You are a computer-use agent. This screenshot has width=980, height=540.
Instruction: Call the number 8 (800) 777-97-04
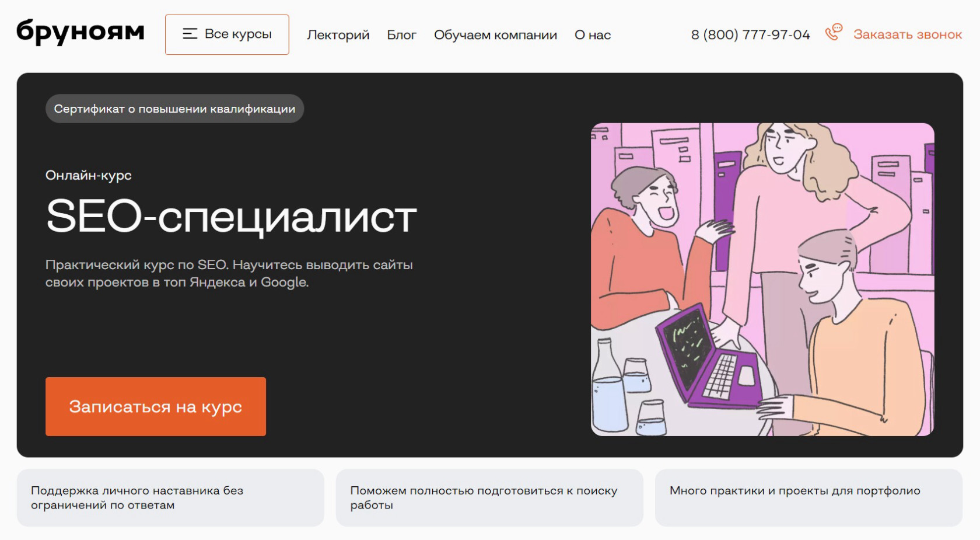coord(750,35)
